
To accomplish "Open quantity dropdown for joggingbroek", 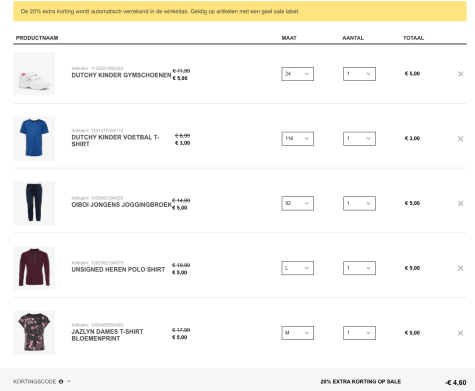I will pyautogui.click(x=359, y=203).
